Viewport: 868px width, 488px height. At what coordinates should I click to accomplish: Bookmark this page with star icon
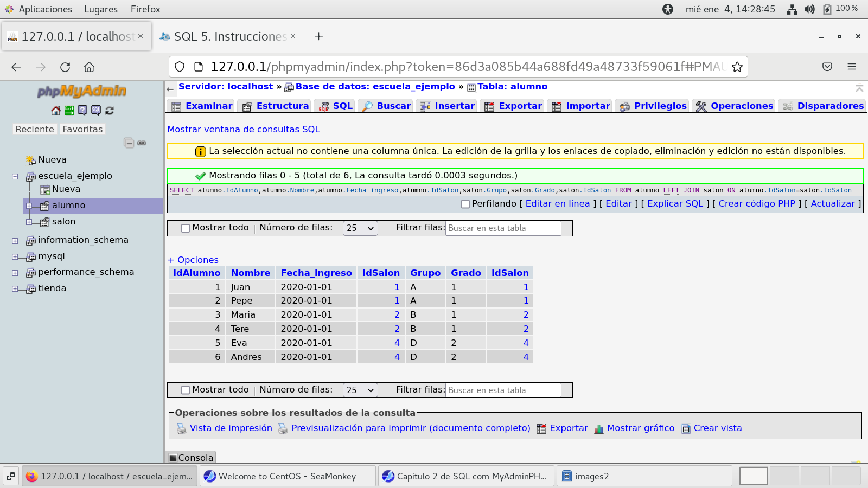point(737,67)
